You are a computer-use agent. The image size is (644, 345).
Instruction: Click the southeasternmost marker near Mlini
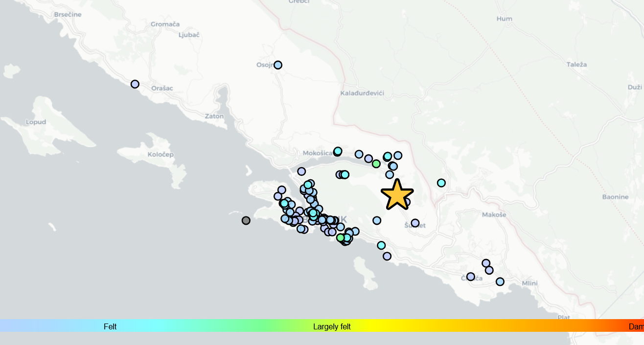tap(500, 281)
